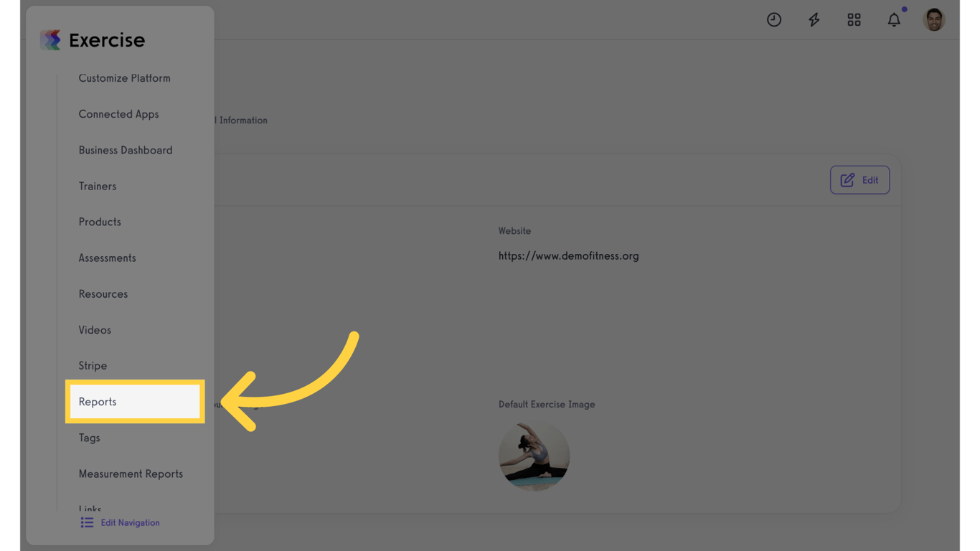The width and height of the screenshot is (980, 551).
Task: Open the Products section
Action: [x=100, y=222]
